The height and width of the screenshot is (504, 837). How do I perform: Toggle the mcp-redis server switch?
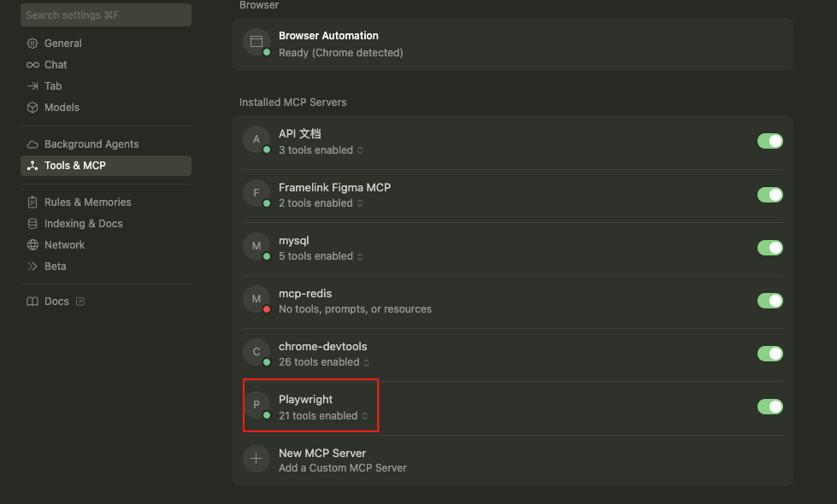769,301
